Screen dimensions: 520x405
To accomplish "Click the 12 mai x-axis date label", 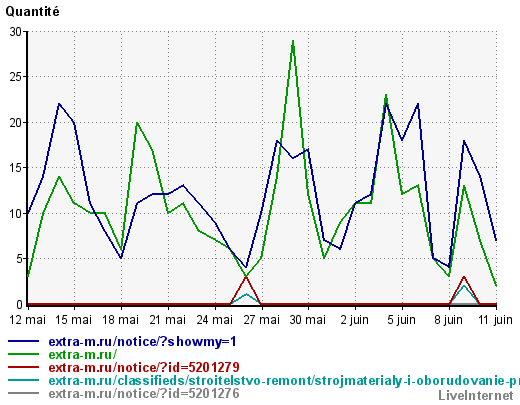I will tap(27, 320).
